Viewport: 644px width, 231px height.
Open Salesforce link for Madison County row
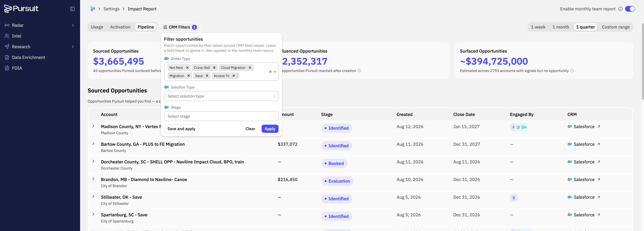[x=584, y=127]
